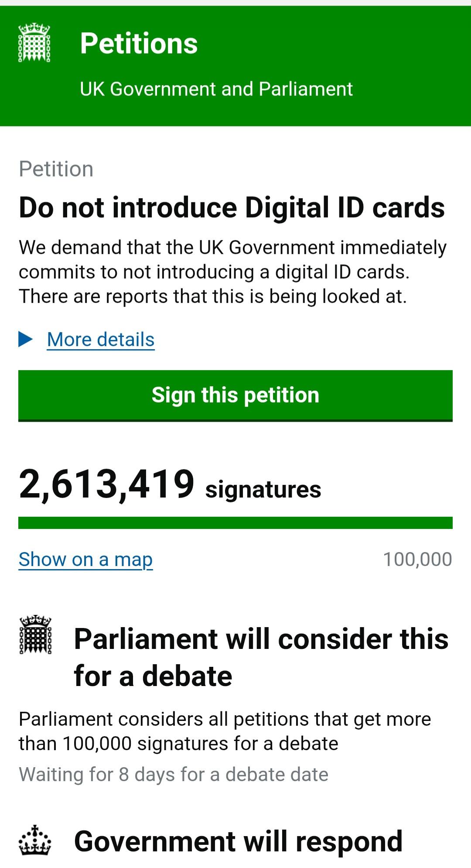Click the portcullis icon beside debate heading

click(x=35, y=635)
